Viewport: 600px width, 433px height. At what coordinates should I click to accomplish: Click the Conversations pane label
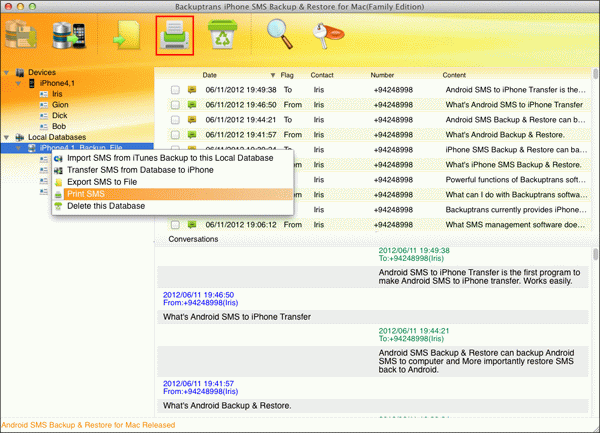click(x=193, y=239)
